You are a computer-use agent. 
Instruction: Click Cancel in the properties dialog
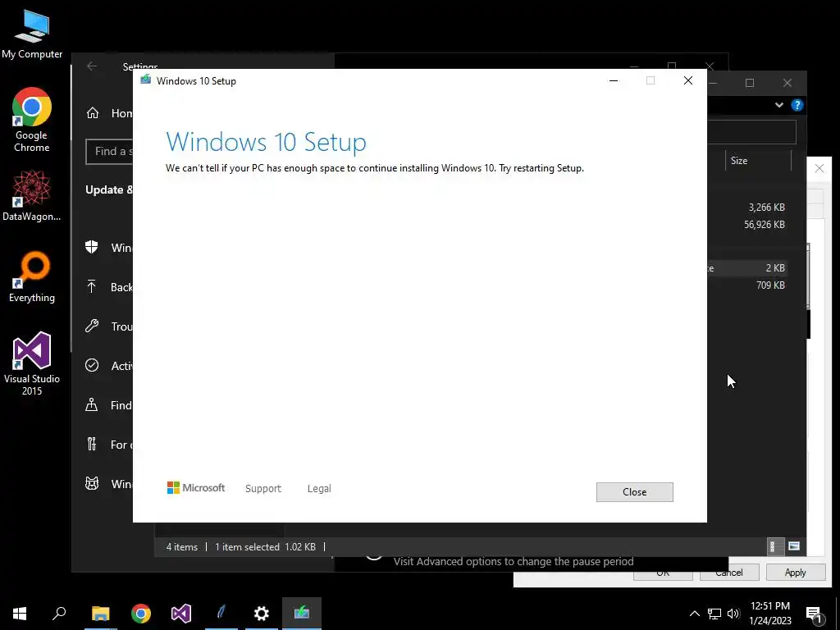point(729,573)
